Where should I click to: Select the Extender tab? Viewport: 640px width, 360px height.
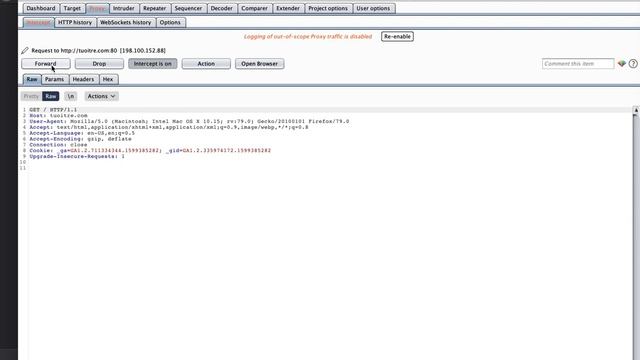coord(288,8)
